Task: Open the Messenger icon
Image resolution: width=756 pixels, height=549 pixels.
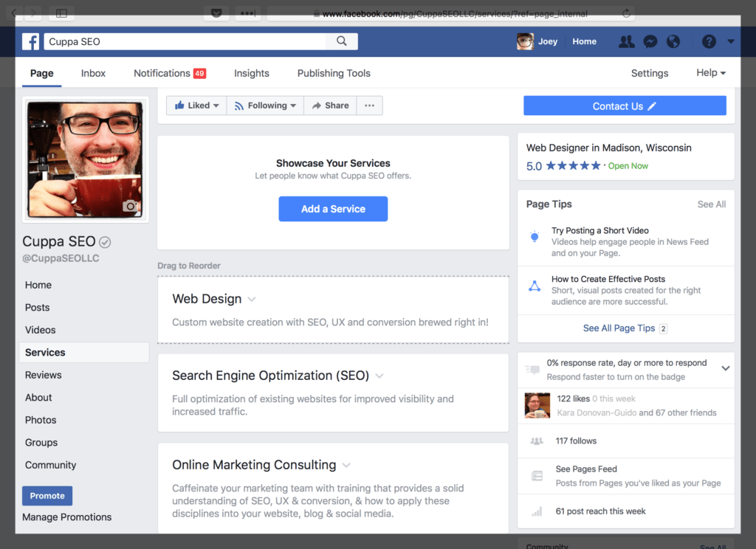Action: (x=650, y=42)
